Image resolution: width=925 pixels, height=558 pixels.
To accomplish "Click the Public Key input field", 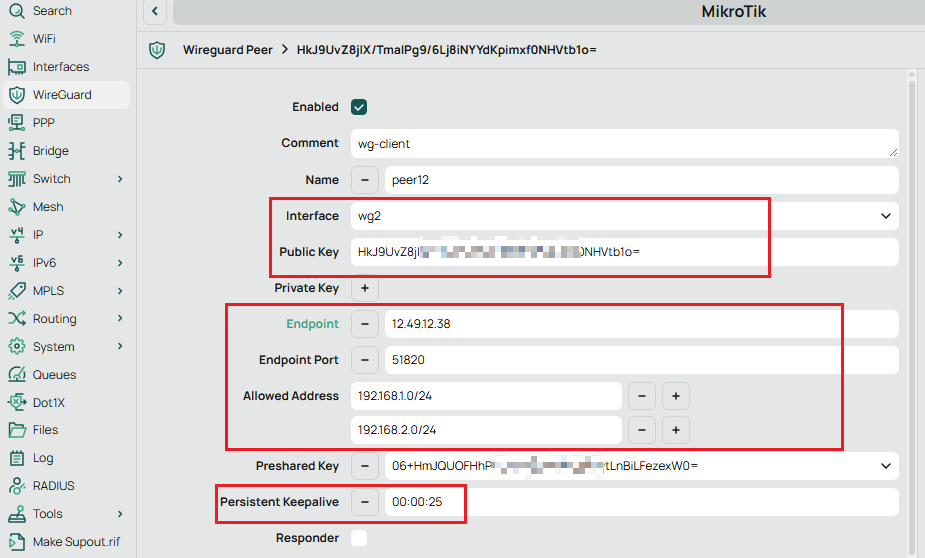I will point(625,252).
